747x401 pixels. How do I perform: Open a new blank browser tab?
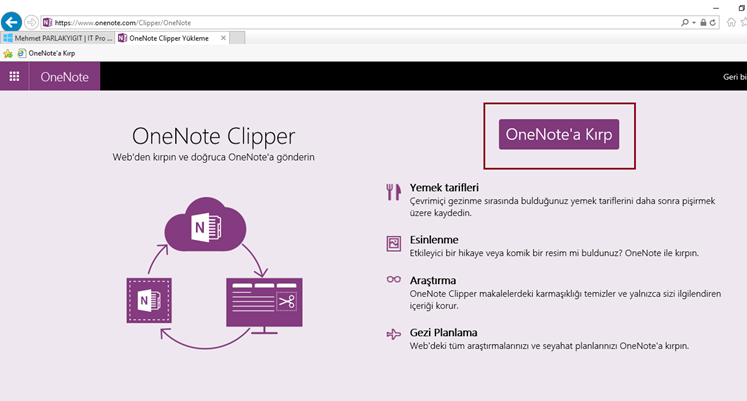[x=237, y=38]
